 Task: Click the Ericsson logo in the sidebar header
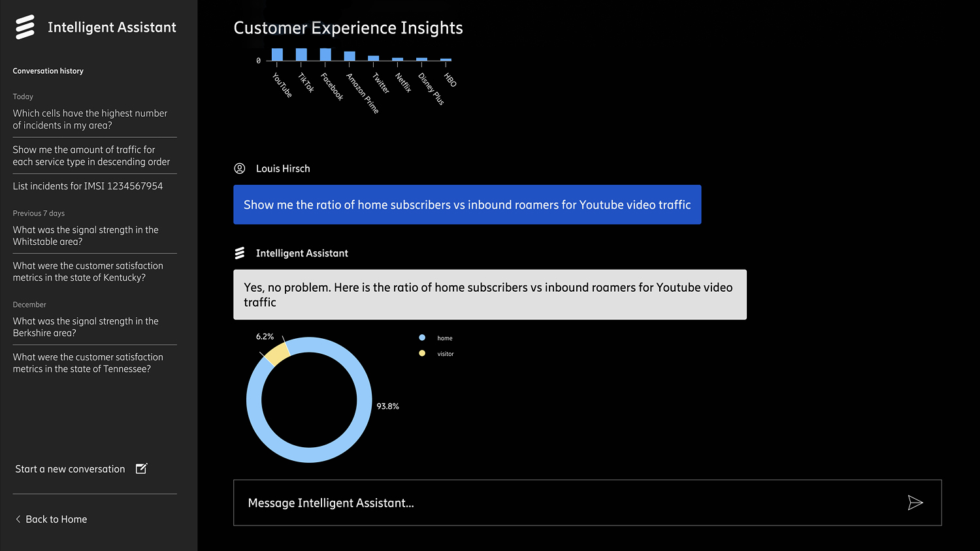(25, 27)
